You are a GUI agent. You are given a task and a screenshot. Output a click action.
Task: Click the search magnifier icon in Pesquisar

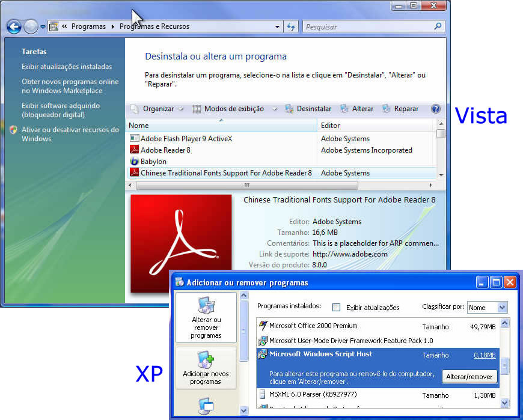click(438, 26)
